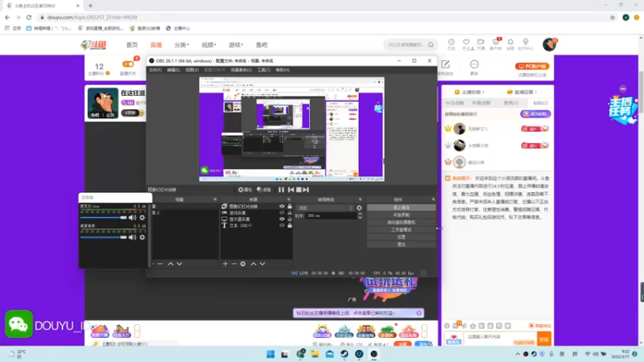Open the 编辑(E) menu in OBS
This screenshot has height=362, width=644.
pos(173,70)
